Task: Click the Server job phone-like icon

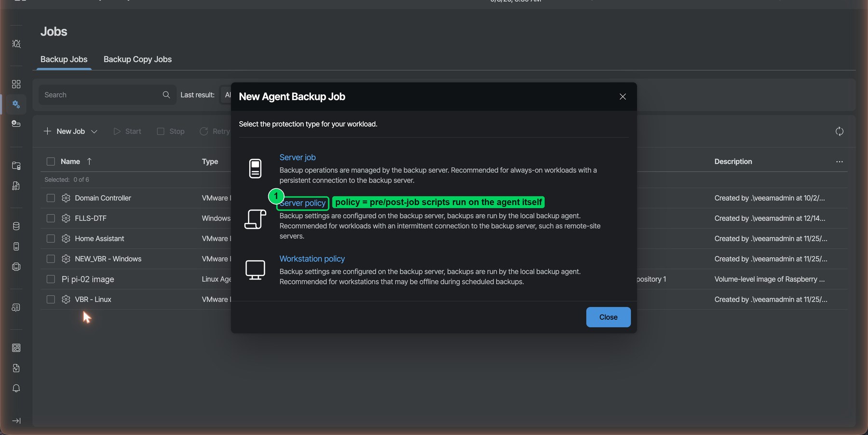Action: pyautogui.click(x=255, y=169)
